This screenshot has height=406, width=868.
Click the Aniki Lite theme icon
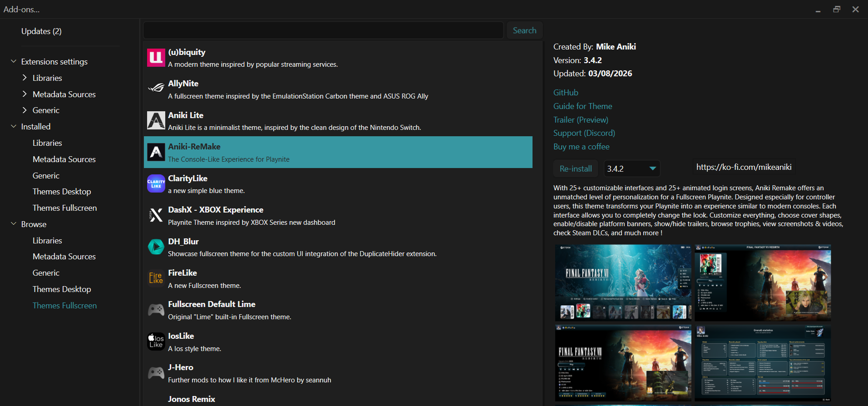[x=156, y=121]
